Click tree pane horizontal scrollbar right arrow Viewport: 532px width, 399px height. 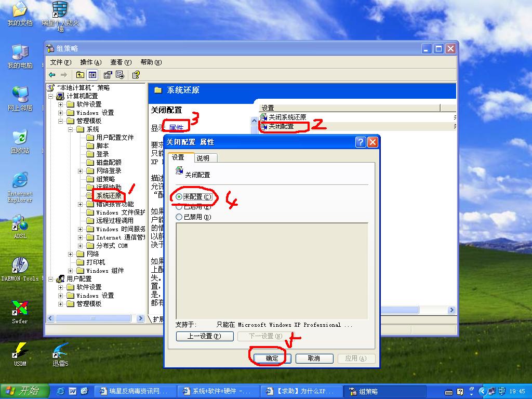tap(140, 318)
